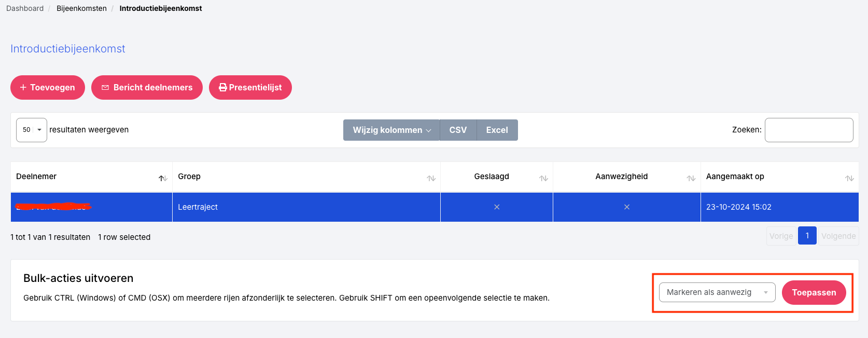The width and height of the screenshot is (868, 338).
Task: Apply bulk action with Toepassen
Action: [814, 293]
